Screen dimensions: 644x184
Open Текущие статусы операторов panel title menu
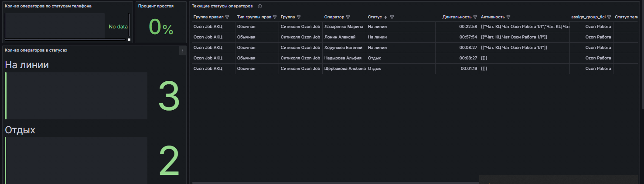pyautogui.click(x=222, y=6)
